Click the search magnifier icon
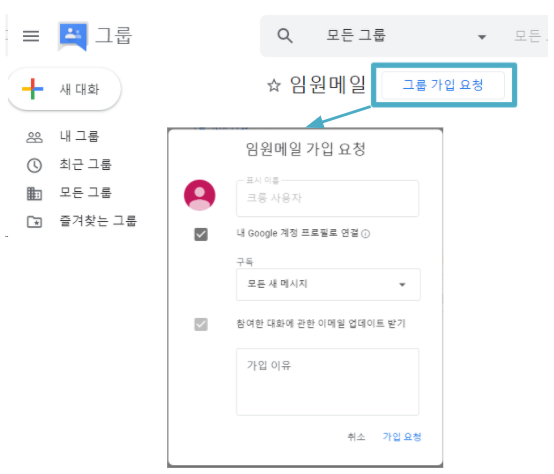554x474 pixels. (285, 36)
